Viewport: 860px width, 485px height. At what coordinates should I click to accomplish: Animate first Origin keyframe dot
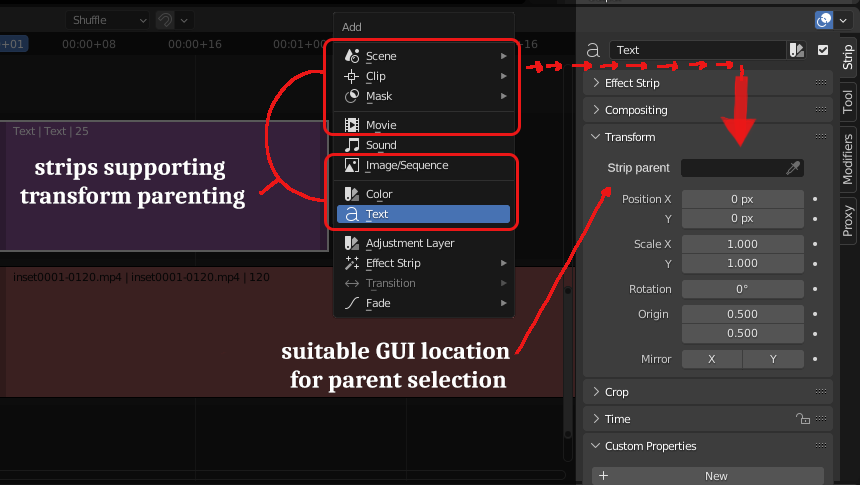click(815, 314)
